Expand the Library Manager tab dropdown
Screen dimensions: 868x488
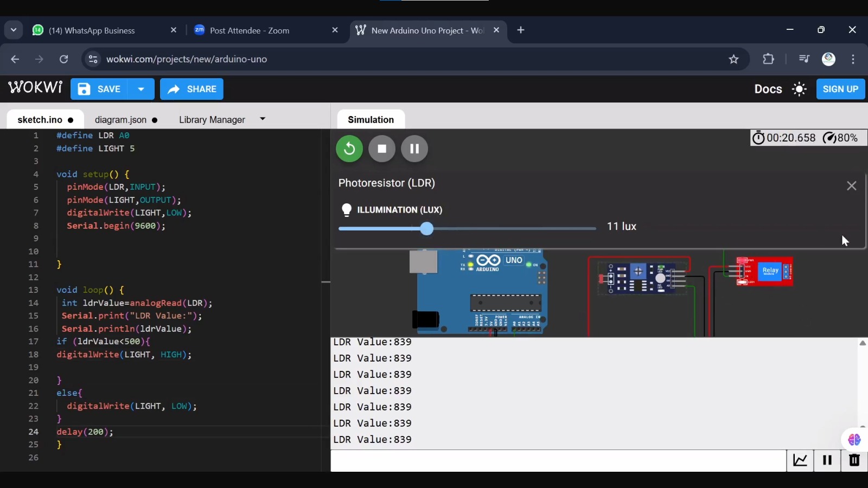(x=263, y=119)
